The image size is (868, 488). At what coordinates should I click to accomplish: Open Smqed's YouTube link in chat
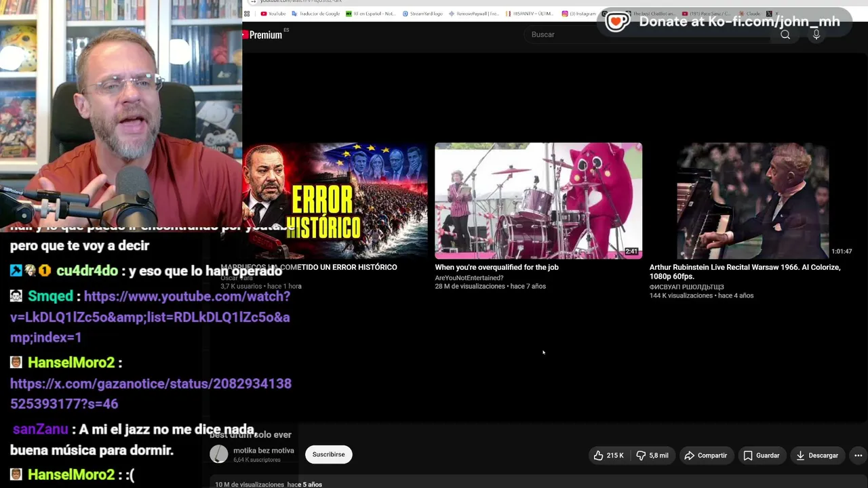pos(150,317)
